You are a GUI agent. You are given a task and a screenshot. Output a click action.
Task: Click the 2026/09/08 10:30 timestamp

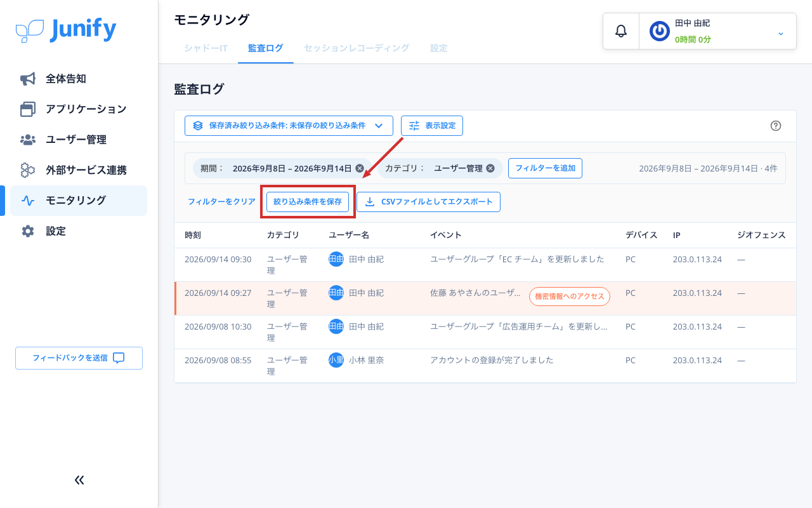(218, 326)
